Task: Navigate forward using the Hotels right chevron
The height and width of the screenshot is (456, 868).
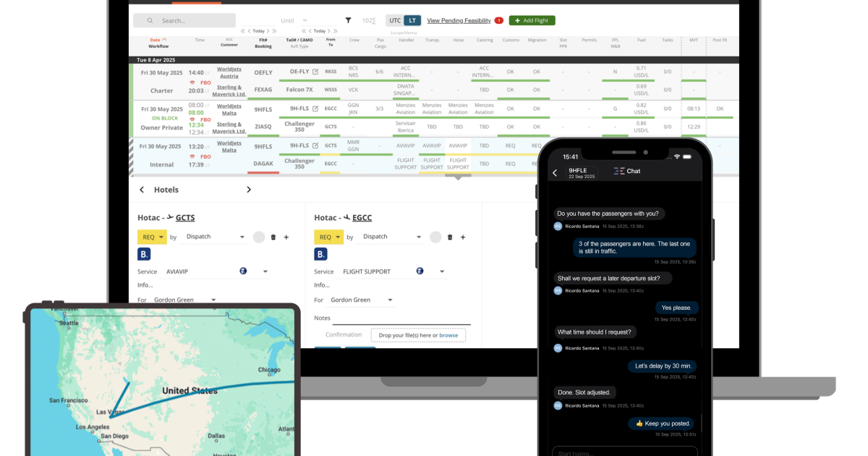Action: 249,189
